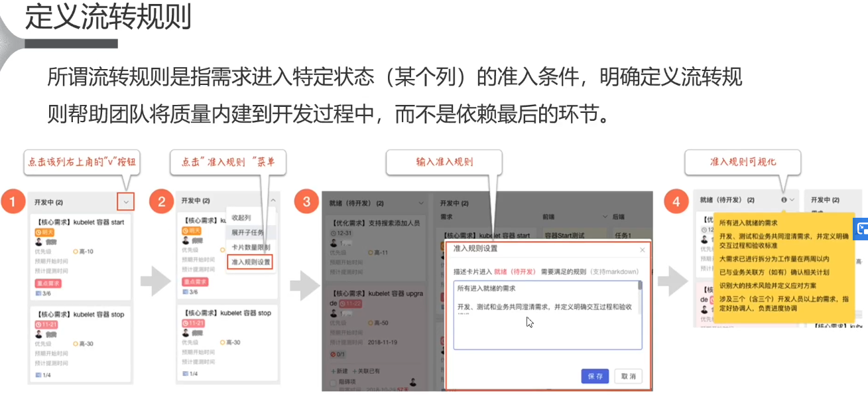Screen dimensions: 868x401
Task: Expand the 就绪（待开发）column chevron in step 3
Action: 420,203
